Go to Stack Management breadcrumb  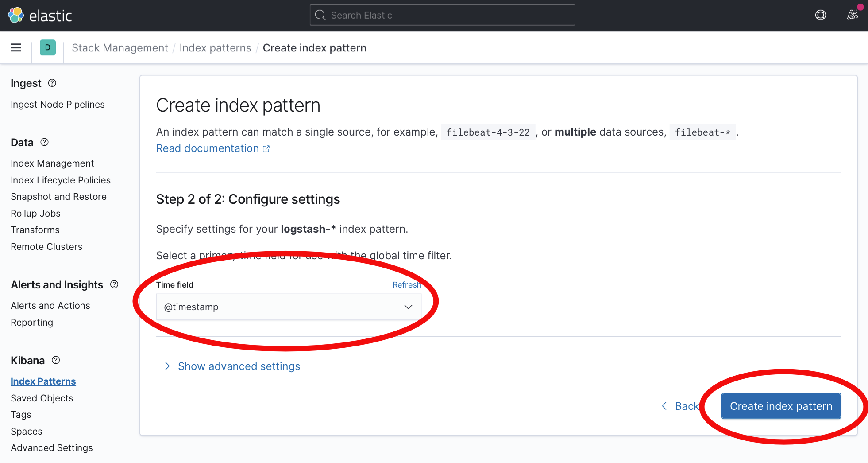click(120, 47)
